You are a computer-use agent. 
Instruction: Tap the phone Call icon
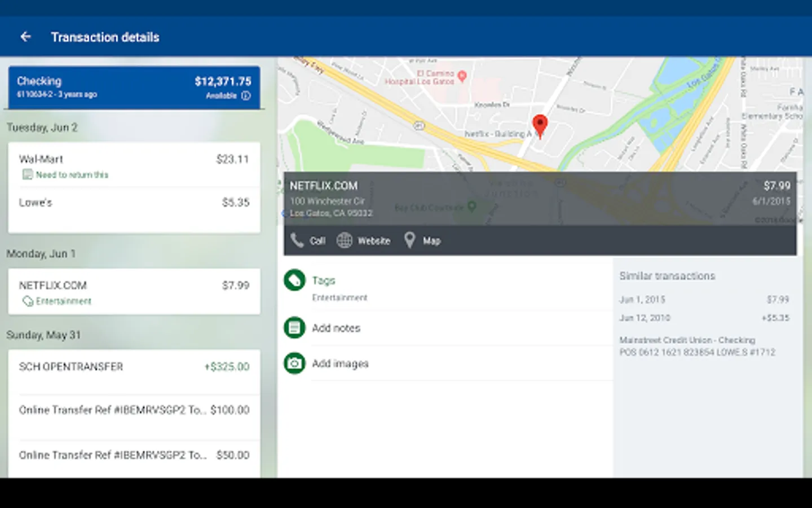(x=297, y=240)
